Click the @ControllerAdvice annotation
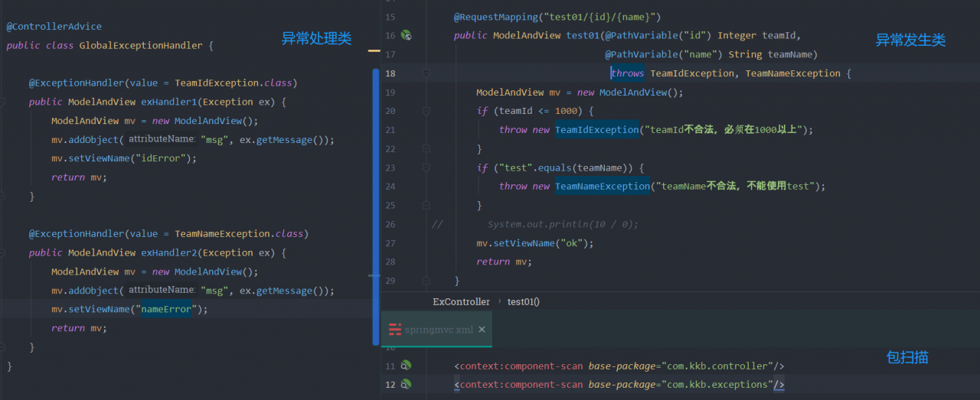This screenshot has width=980, height=400. pos(54,27)
